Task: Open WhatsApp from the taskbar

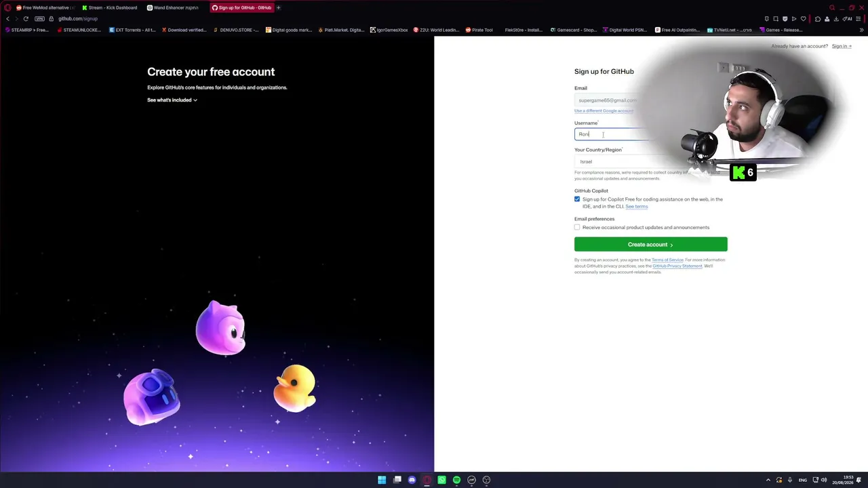Action: pos(441,480)
